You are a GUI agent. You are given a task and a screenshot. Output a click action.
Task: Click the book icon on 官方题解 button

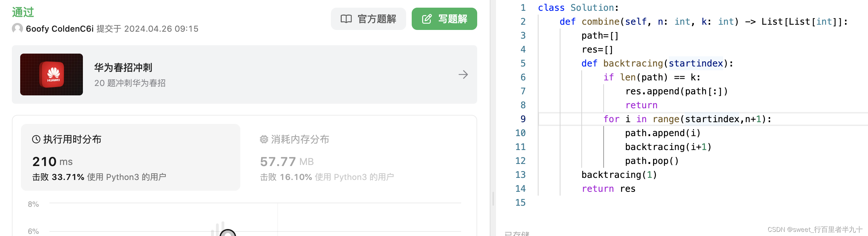tap(346, 19)
